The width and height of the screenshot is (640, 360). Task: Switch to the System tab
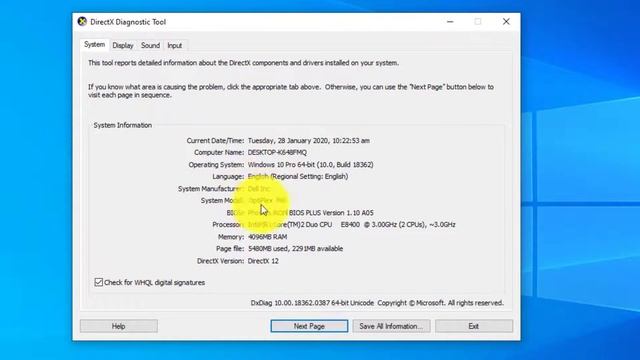coord(94,44)
